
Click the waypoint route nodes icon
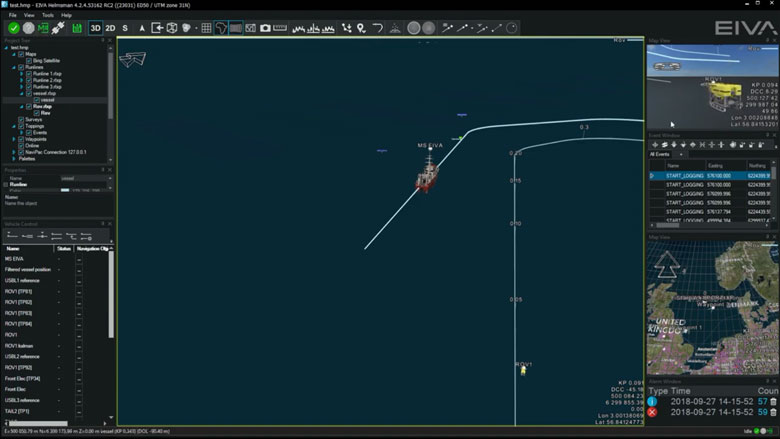pyautogui.click(x=347, y=28)
